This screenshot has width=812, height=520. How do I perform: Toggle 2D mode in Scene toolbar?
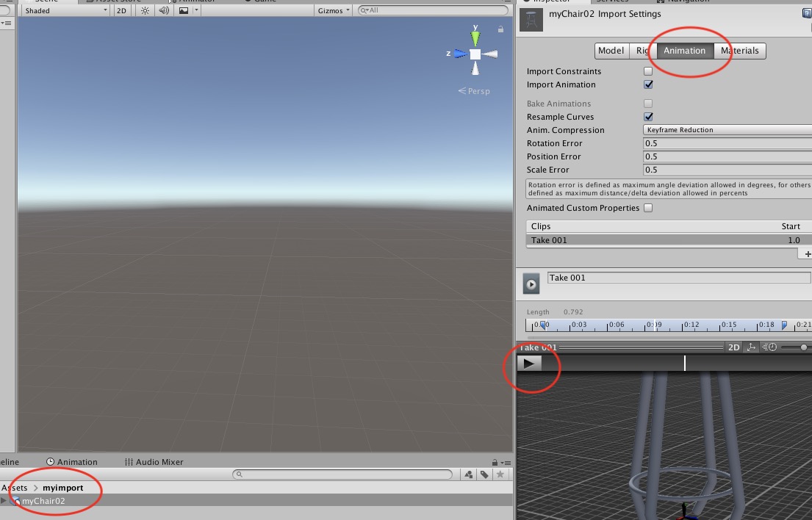click(122, 10)
